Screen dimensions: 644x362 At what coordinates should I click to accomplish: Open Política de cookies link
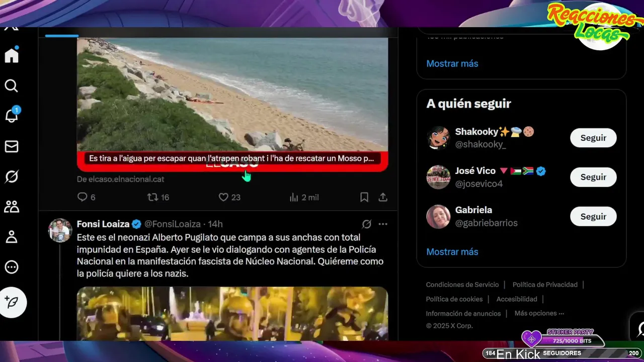[454, 299]
